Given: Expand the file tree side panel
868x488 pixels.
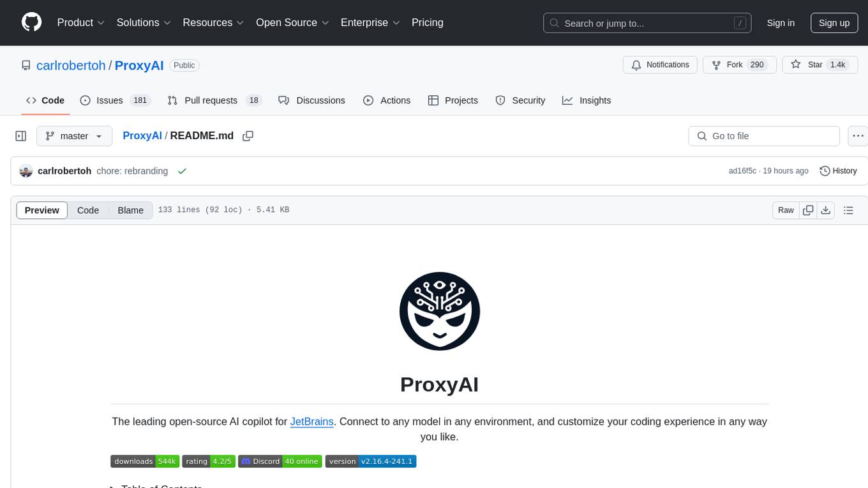Looking at the screenshot, I should (21, 136).
